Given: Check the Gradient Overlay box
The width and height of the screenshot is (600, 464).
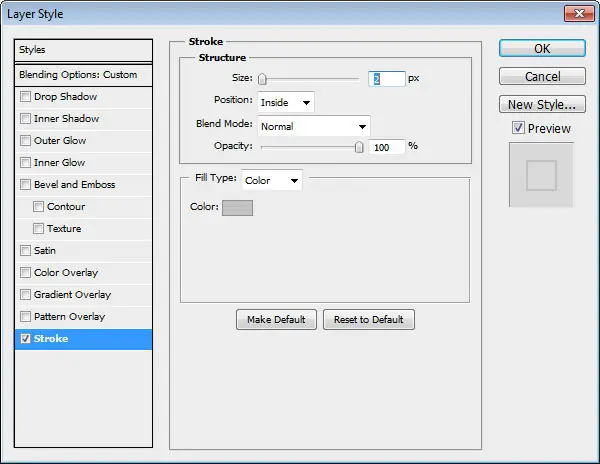Looking at the screenshot, I should pos(25,295).
